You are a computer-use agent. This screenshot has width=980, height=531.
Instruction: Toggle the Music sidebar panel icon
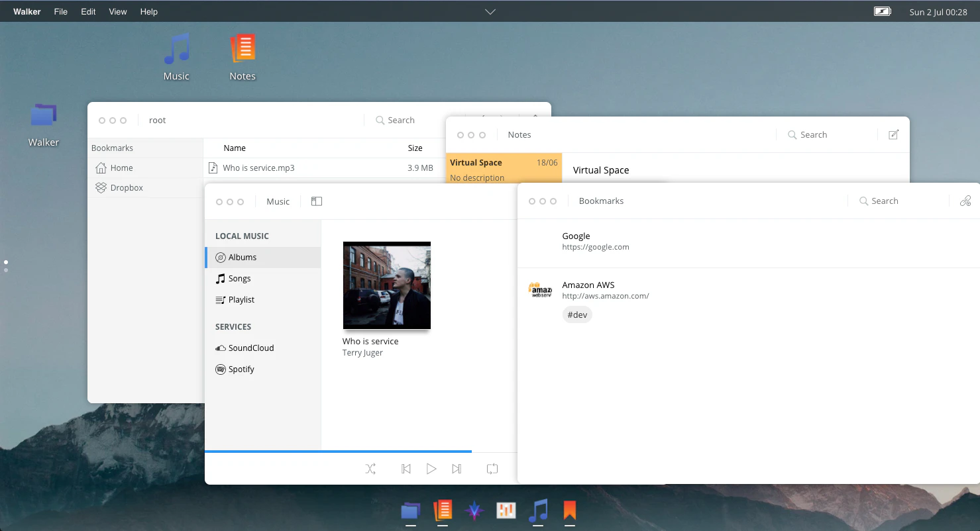(x=317, y=201)
